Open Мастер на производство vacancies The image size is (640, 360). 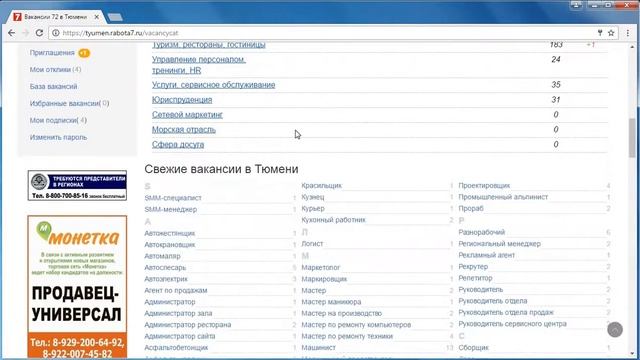pyautogui.click(x=342, y=313)
